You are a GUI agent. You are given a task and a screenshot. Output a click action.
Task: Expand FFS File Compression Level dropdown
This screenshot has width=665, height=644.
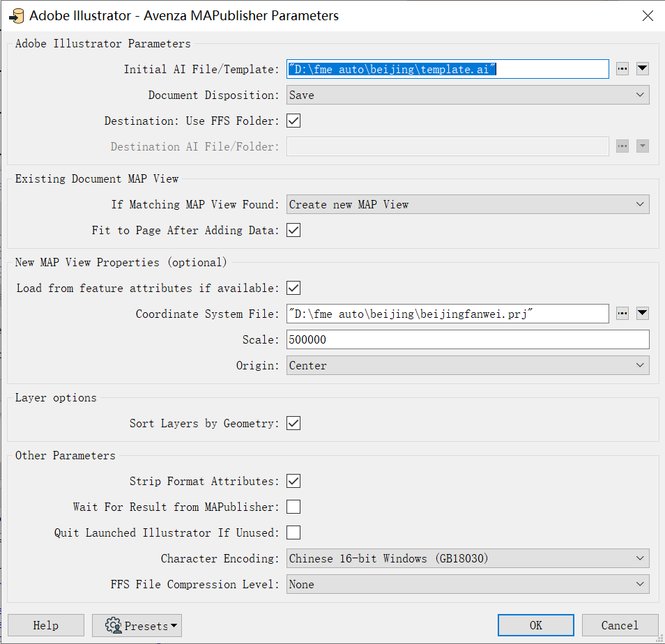point(468,584)
